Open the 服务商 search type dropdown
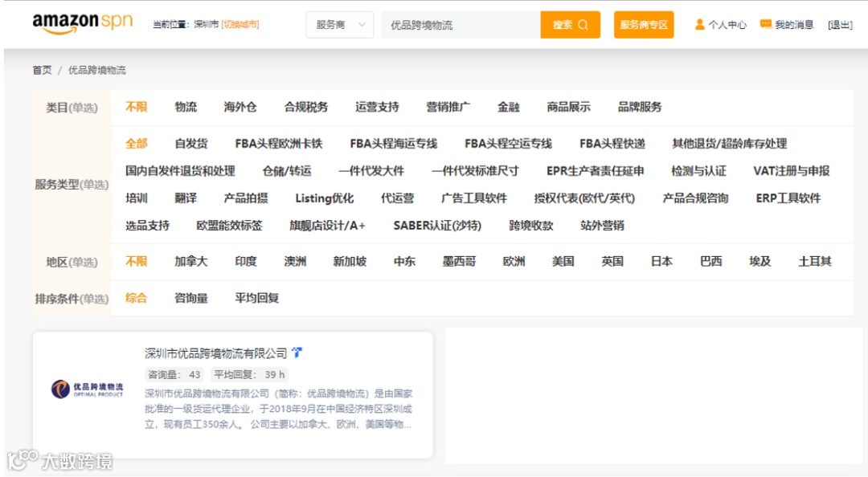The height and width of the screenshot is (477, 868). (x=340, y=25)
